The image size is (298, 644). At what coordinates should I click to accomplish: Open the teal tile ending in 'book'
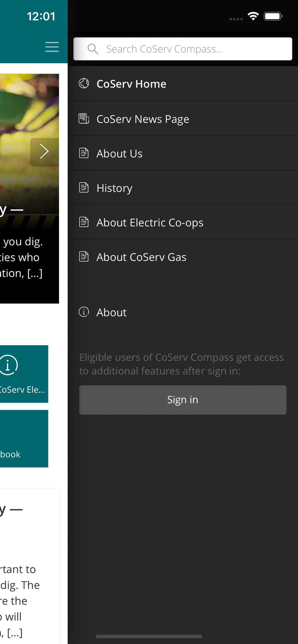click(x=24, y=438)
